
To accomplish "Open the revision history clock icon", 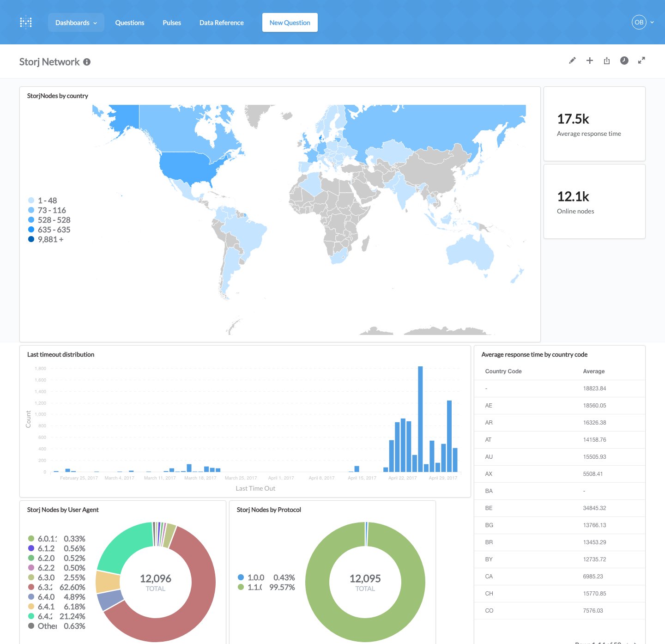I will tap(624, 61).
